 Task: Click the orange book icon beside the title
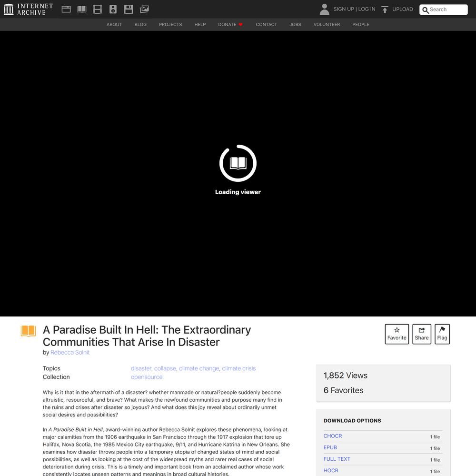[x=28, y=331]
